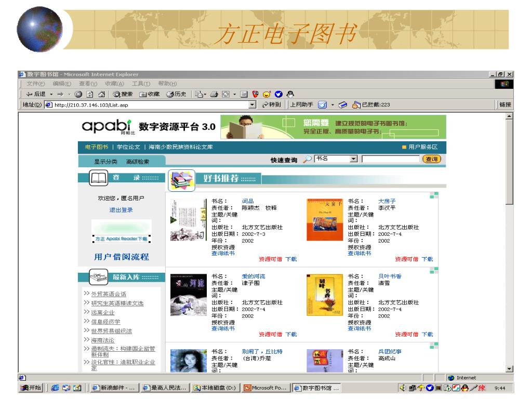Stop page loading with the Stop icon
This screenshot has width=532, height=399.
tap(78, 95)
